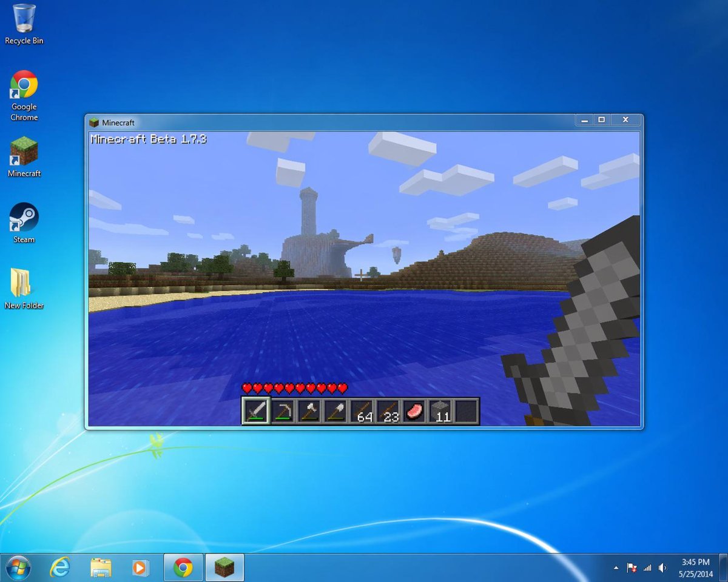Click the Minecraft taskbar button

click(x=224, y=567)
